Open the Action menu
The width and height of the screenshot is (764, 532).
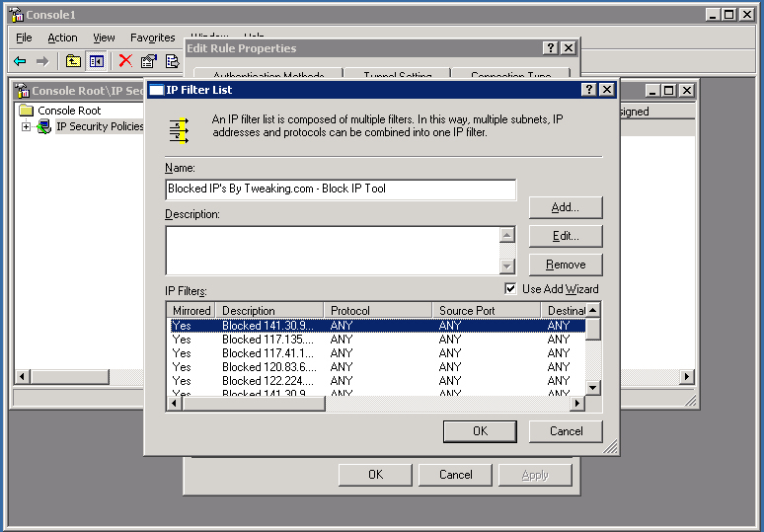[x=62, y=38]
